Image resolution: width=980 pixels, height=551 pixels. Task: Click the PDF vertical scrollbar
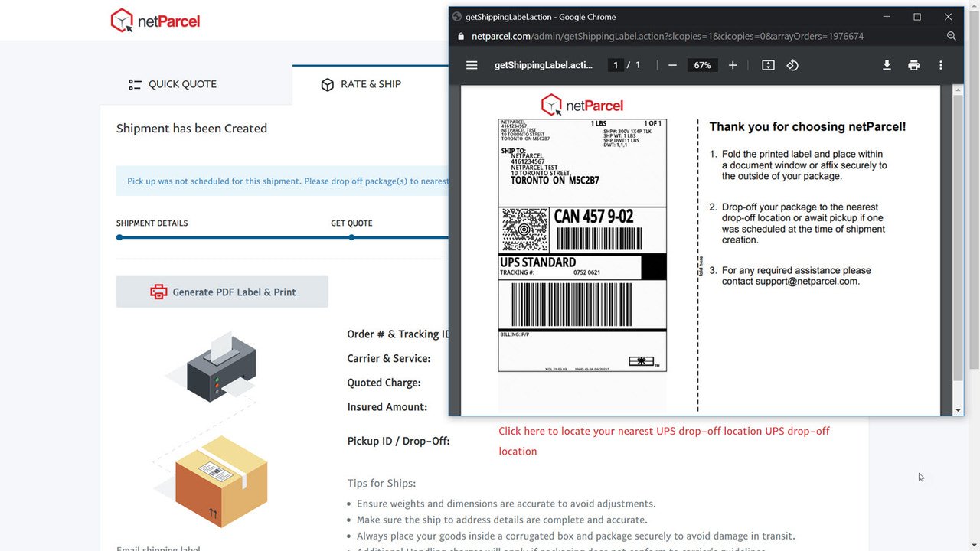coord(957,230)
